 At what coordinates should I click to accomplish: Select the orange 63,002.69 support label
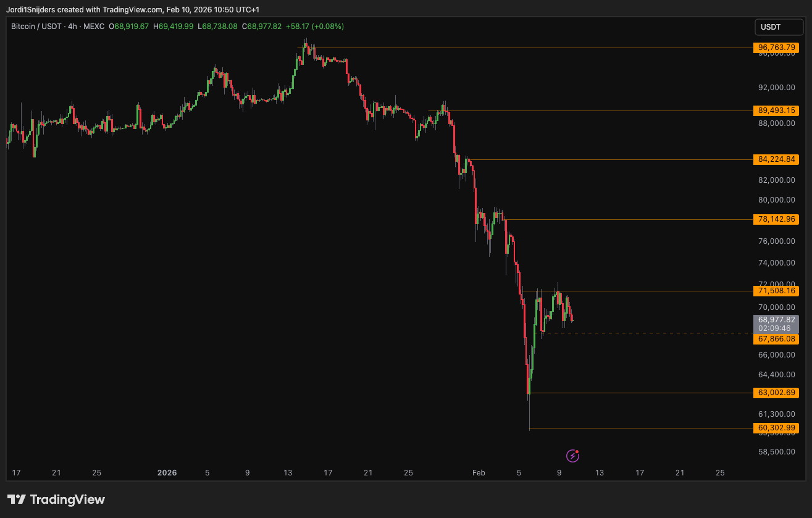click(x=776, y=392)
